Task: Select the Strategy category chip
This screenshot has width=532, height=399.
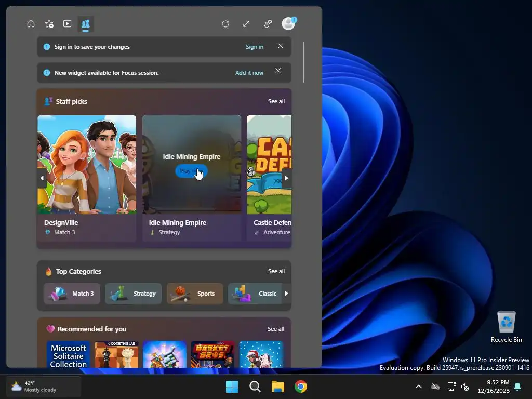Action: 134,294
